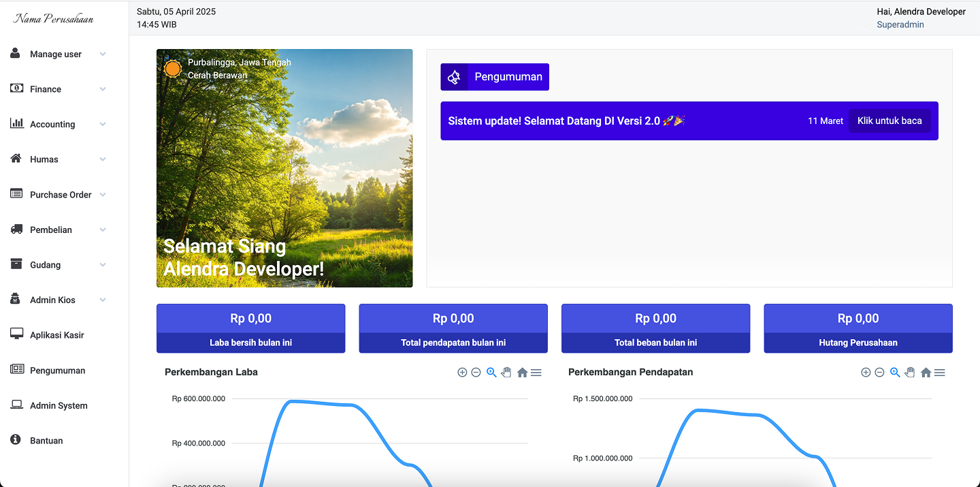Open the Pengumuman sidebar menu label

tap(58, 371)
